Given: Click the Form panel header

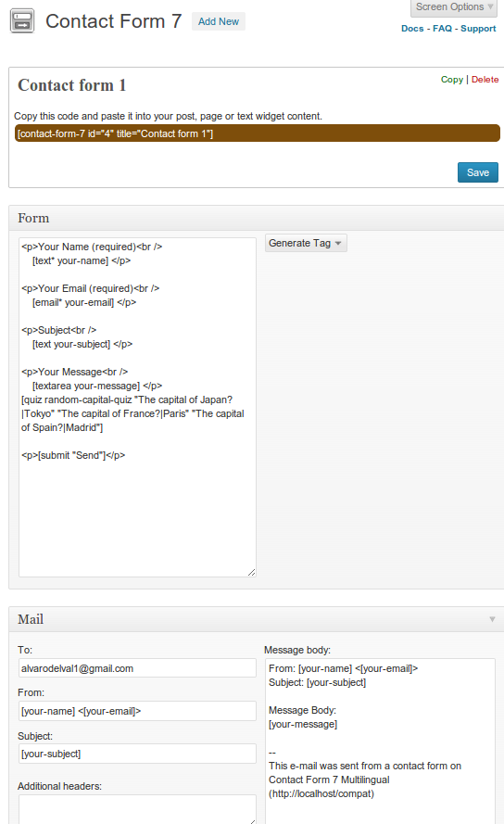Looking at the screenshot, I should [x=257, y=218].
